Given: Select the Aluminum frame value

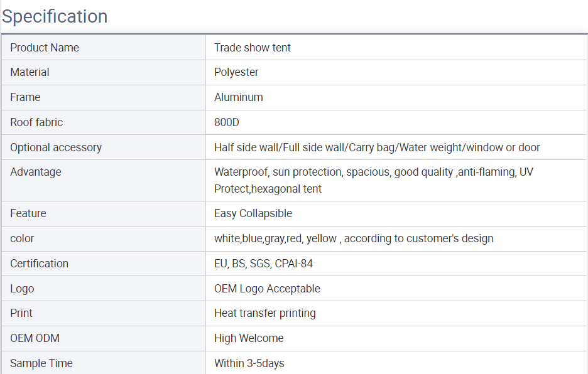Looking at the screenshot, I should click(x=239, y=97).
